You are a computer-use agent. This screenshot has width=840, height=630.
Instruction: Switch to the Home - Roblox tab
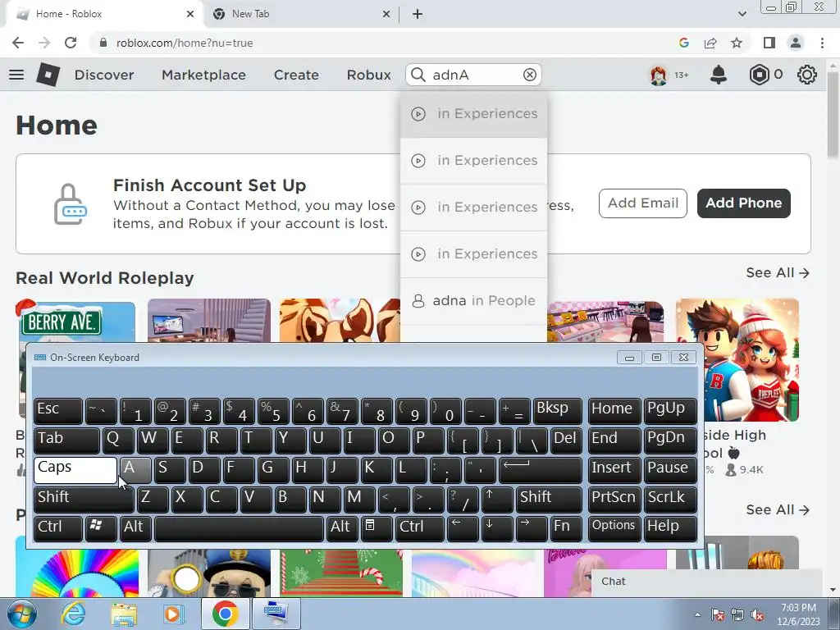point(104,14)
